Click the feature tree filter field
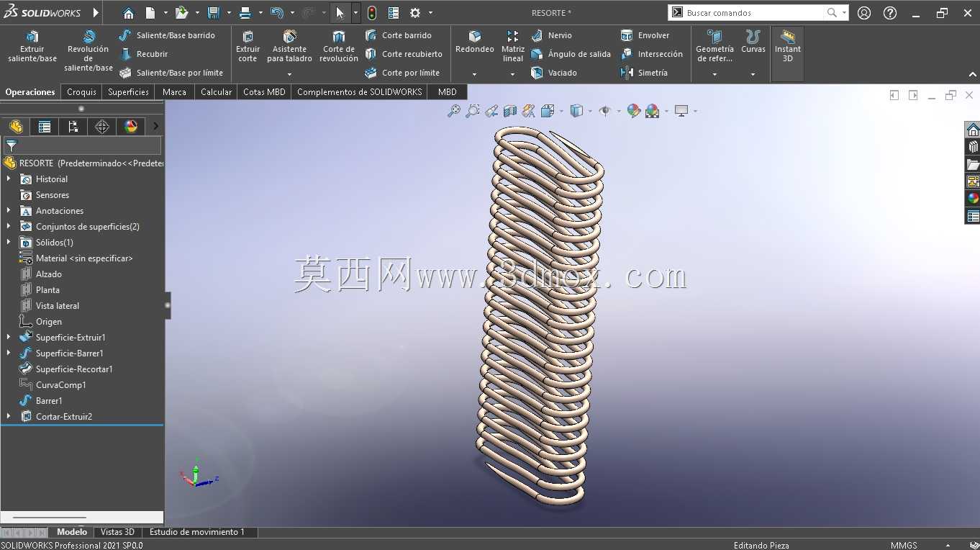This screenshot has height=550, width=980. coord(83,145)
